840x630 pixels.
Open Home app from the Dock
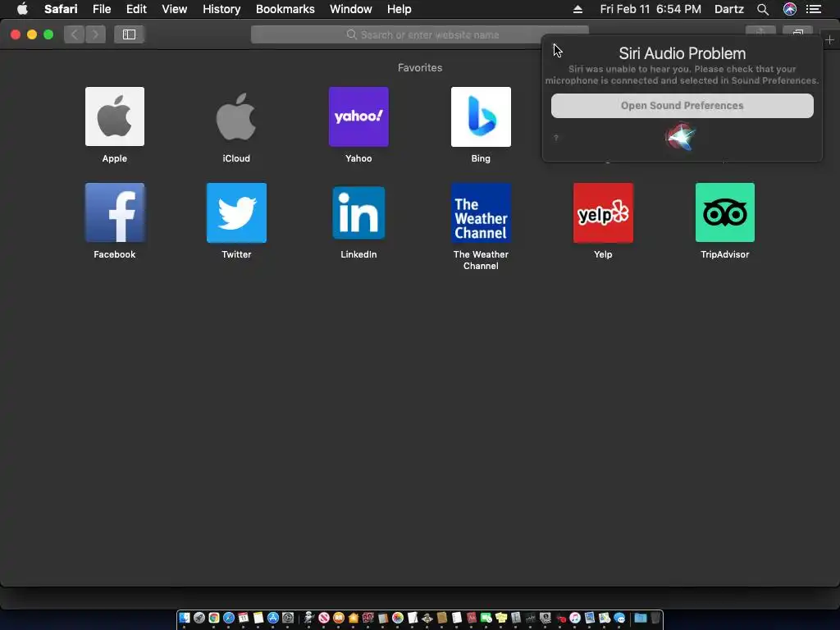(353, 618)
